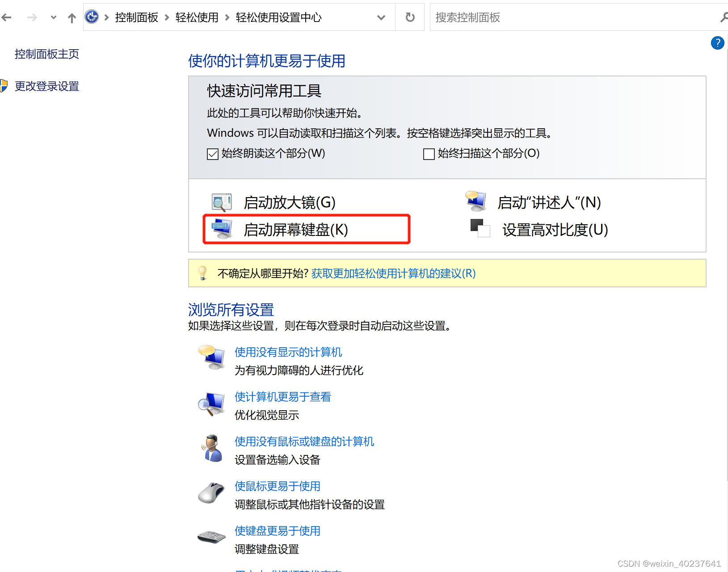Viewport: 728px width, 572px height.
Task: Click the shield icon beside 更改登录设置
Action: (4, 86)
